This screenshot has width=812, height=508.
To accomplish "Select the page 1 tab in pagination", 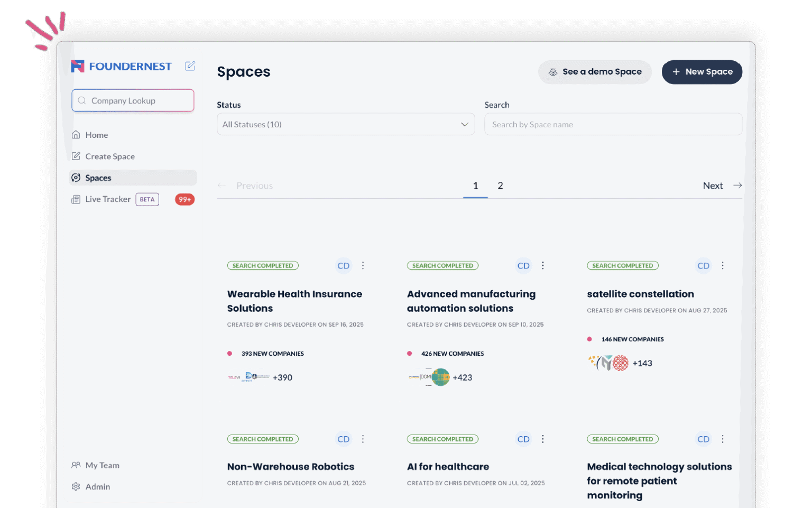I will click(475, 186).
